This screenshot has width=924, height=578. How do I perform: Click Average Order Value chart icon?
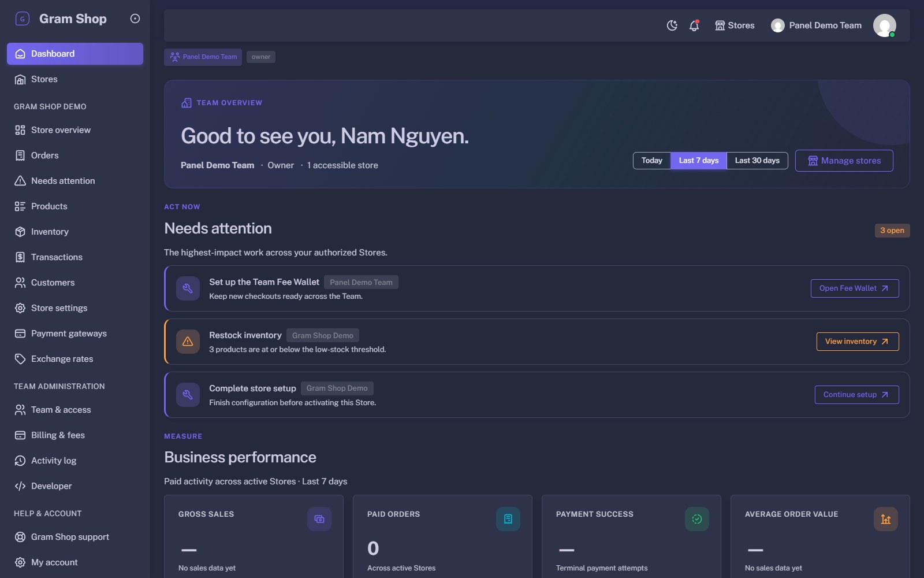tap(886, 519)
